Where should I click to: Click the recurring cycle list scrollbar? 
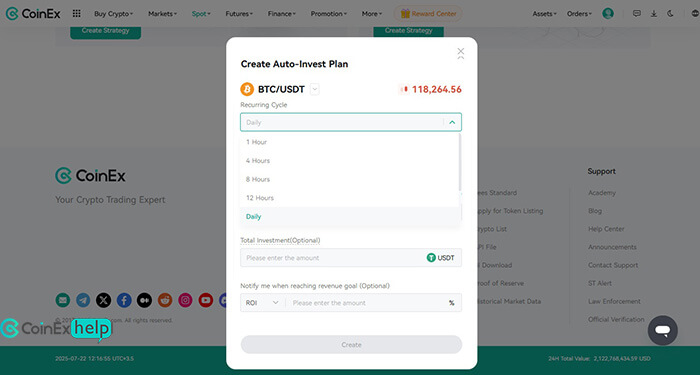pyautogui.click(x=460, y=162)
